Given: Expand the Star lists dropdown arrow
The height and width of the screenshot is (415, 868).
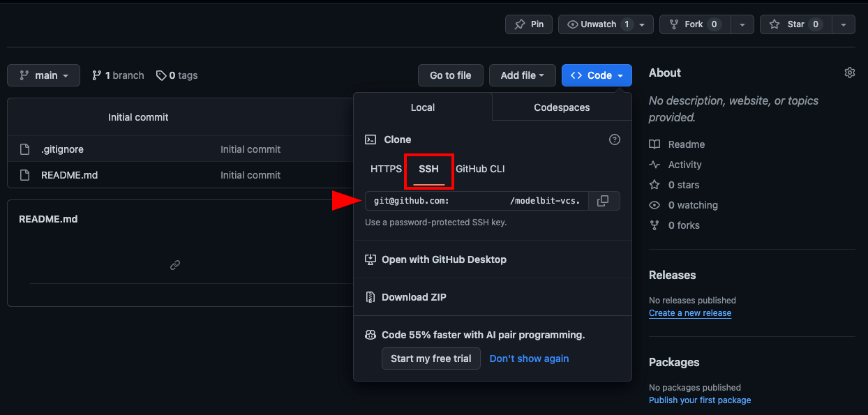Looking at the screenshot, I should (x=843, y=24).
